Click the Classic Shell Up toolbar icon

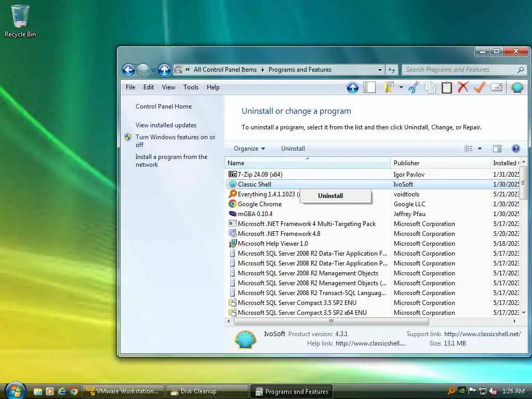[x=353, y=88]
